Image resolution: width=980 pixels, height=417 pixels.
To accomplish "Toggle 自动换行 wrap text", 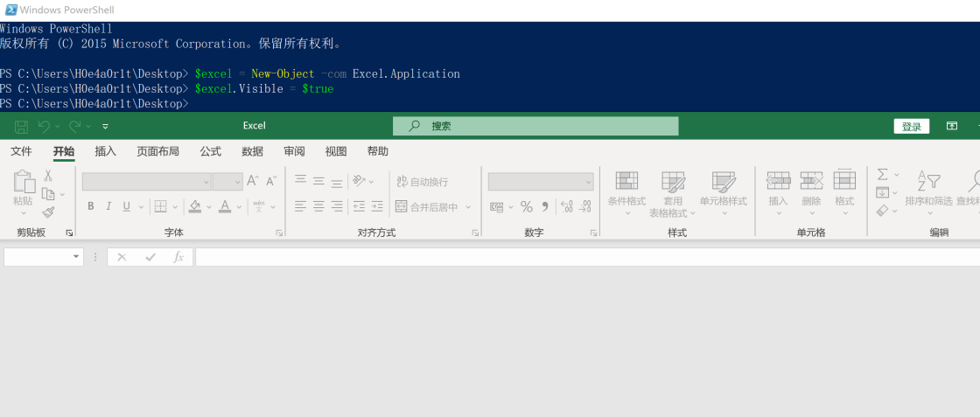I will point(423,182).
